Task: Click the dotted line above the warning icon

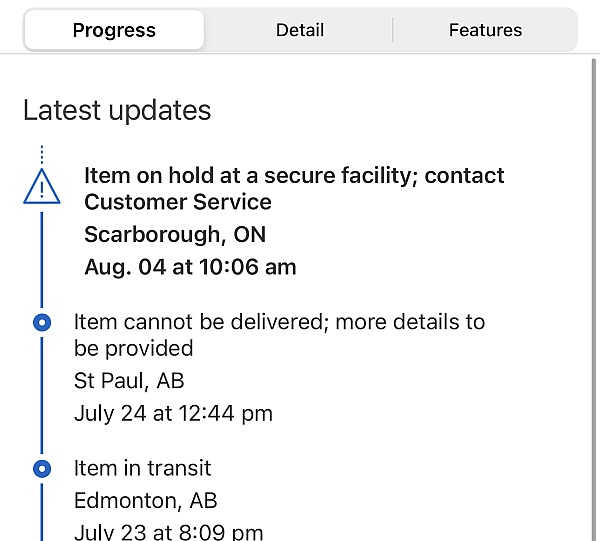Action: 42,155
